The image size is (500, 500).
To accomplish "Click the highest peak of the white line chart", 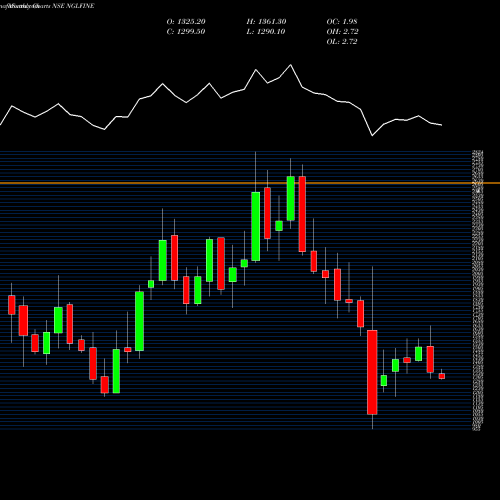I will point(290,65).
